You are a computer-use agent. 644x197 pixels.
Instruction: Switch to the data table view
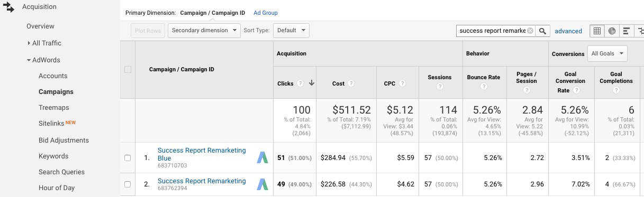point(597,31)
